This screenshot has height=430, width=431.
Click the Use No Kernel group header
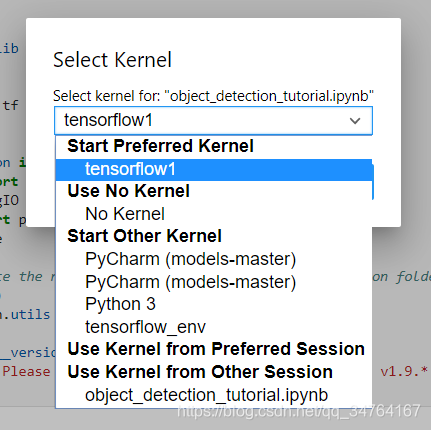[128, 191]
